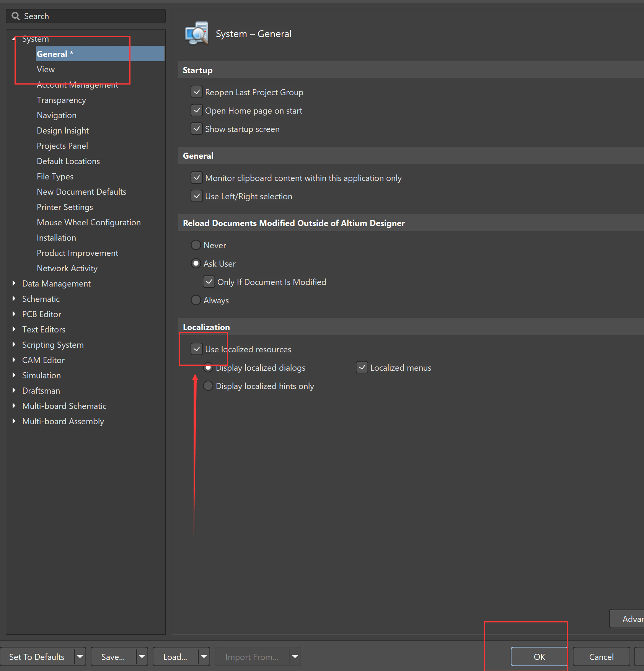The width and height of the screenshot is (644, 671).
Task: Select the Ask User radio button
Action: pos(196,264)
